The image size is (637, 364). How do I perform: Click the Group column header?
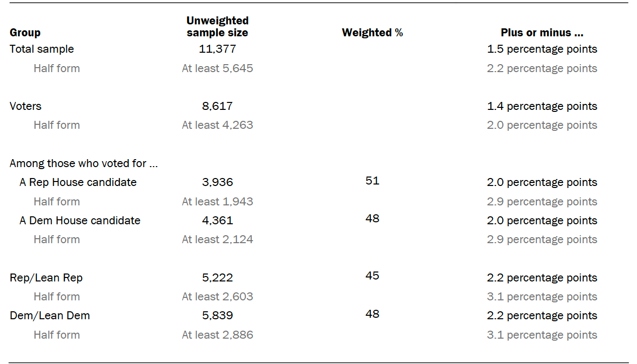(25, 33)
